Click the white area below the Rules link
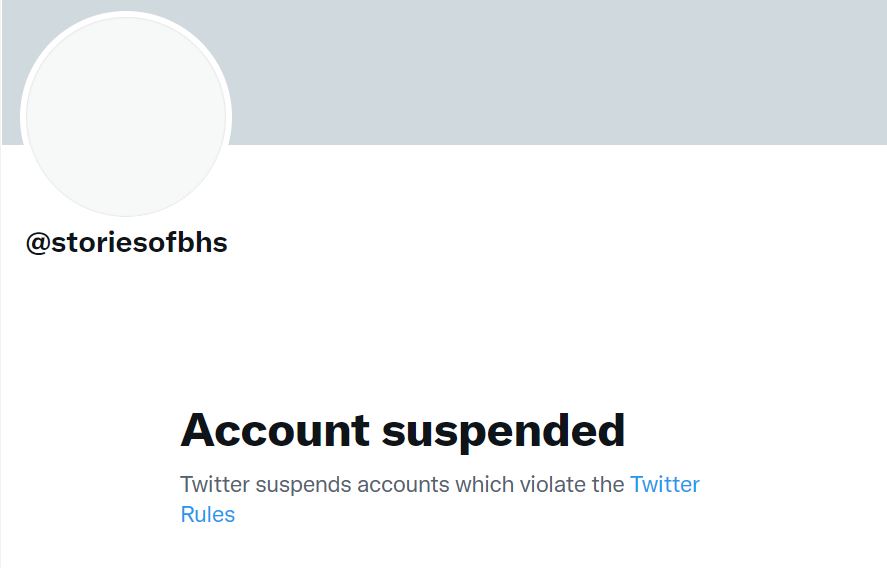887x568 pixels. pos(300,550)
